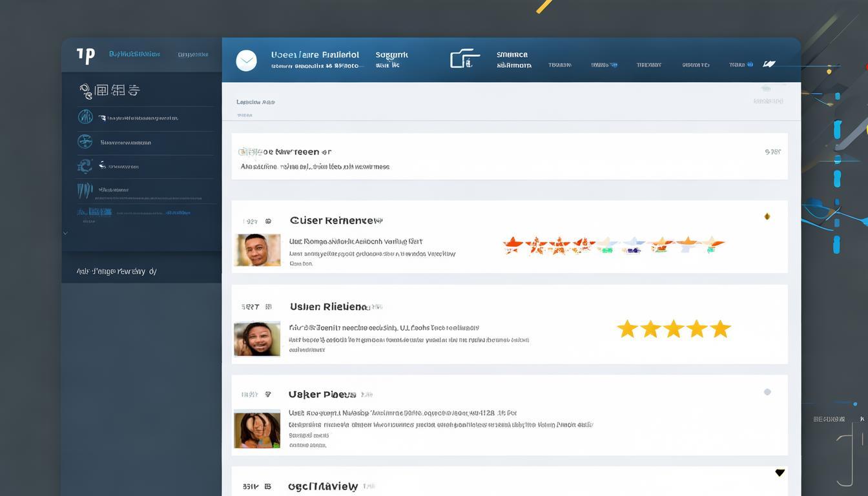
Task: Click the envelope mail icon in header
Action: click(246, 61)
